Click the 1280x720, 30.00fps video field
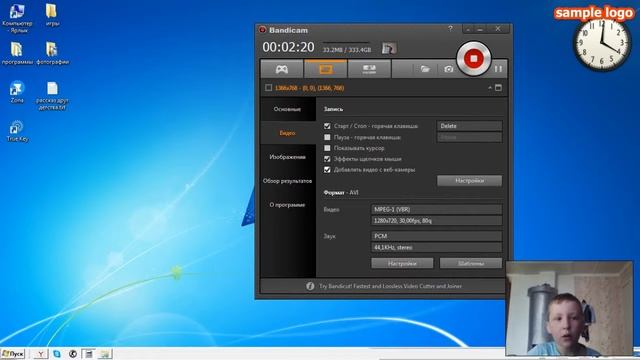Screen dimensions: 640x360 click(436, 220)
